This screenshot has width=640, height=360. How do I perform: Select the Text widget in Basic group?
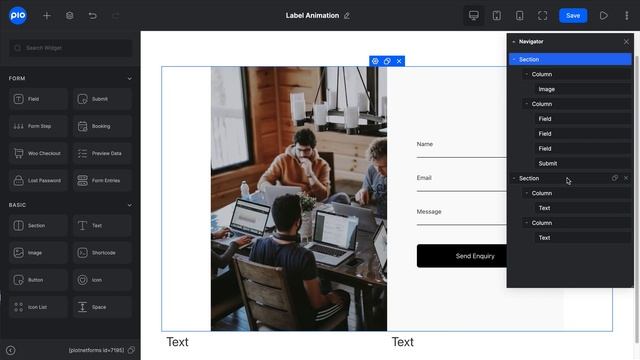102,225
